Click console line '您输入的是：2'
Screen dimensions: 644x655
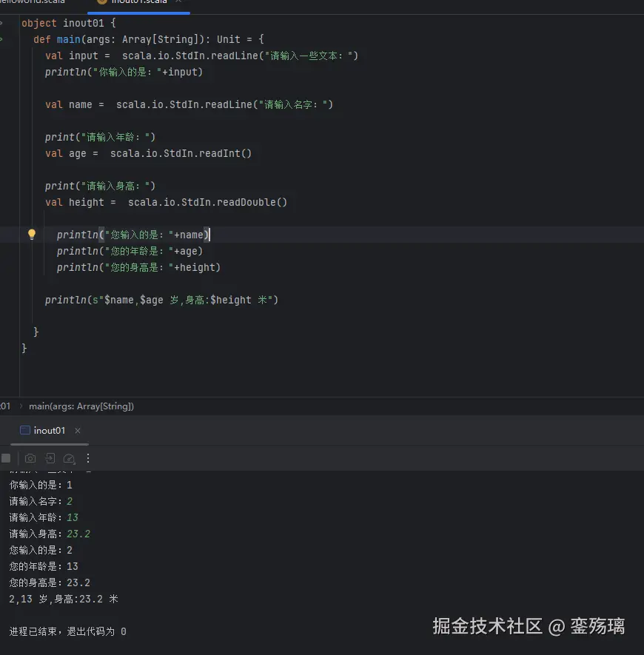coord(41,550)
